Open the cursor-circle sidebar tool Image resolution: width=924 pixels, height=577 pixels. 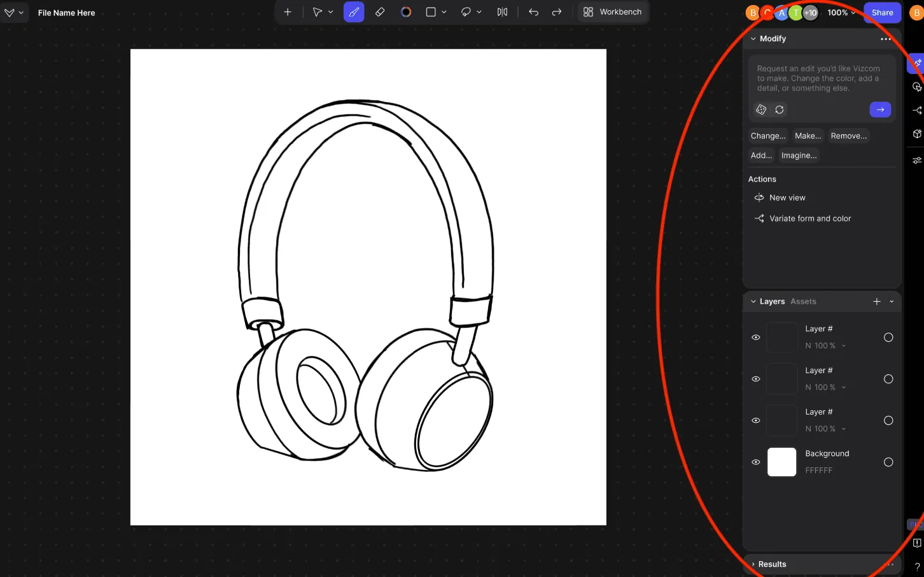916,87
